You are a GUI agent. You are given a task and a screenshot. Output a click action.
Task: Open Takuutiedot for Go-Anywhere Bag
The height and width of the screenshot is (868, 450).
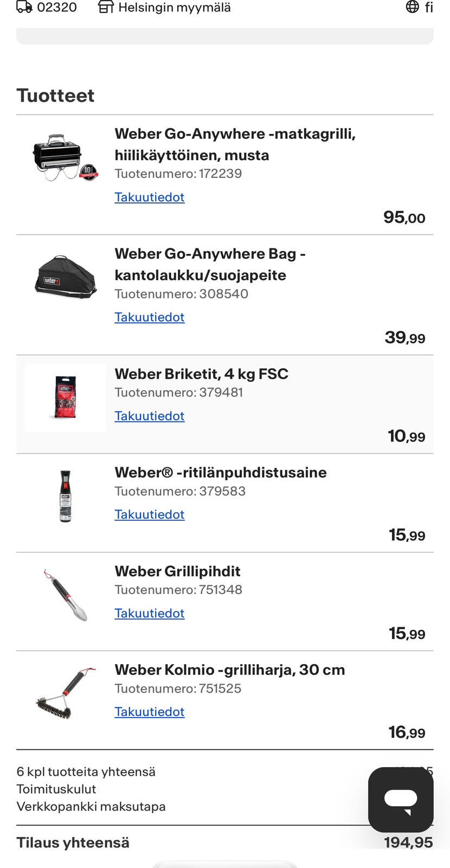click(150, 317)
